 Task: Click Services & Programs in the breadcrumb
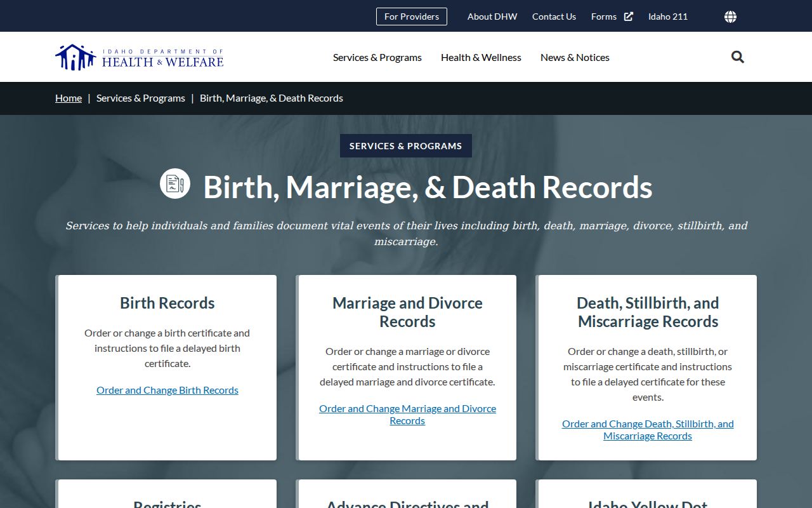pyautogui.click(x=141, y=98)
